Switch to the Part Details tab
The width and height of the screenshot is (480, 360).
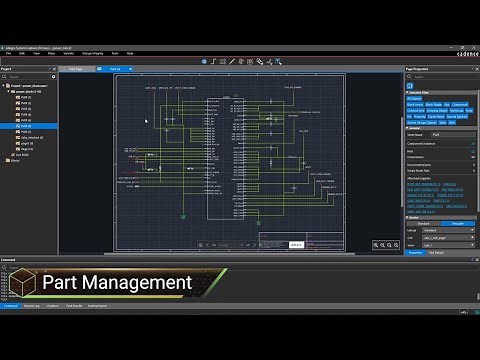436,253
